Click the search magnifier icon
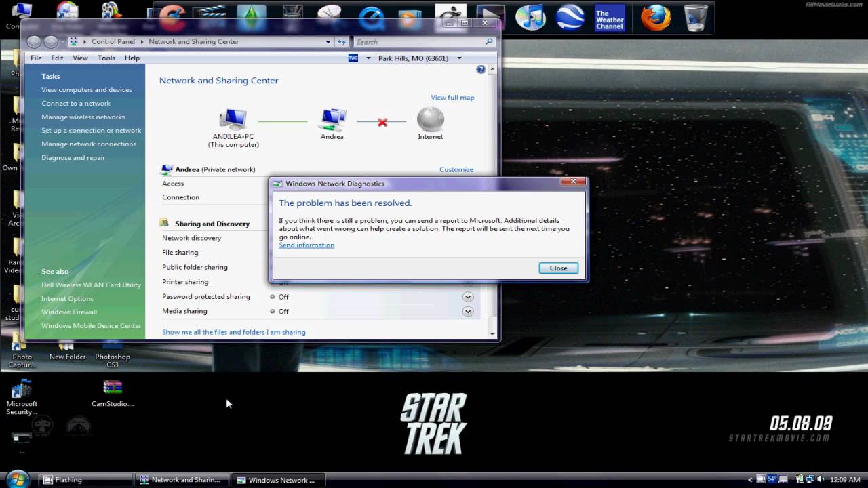 click(x=489, y=42)
